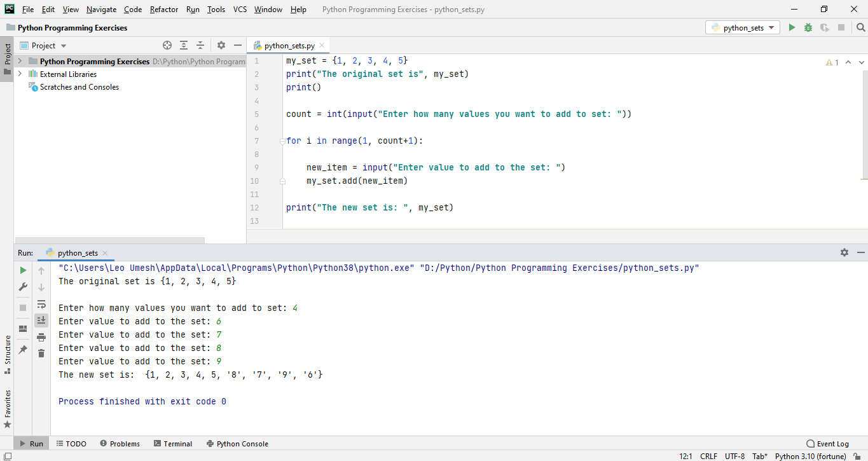Image resolution: width=868 pixels, height=461 pixels.
Task: Rerun python_sets in the Run panel
Action: 23,270
